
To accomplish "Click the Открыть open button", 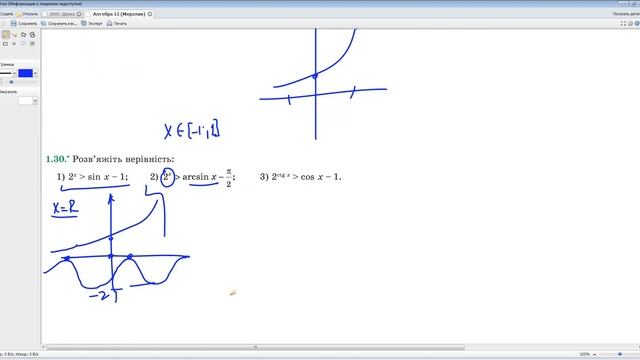I will tap(27, 14).
